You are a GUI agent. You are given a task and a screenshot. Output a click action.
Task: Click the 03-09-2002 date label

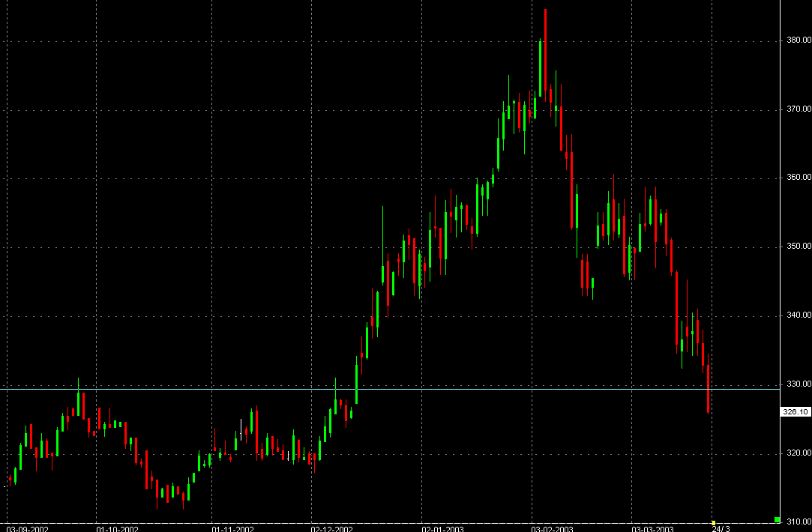28,529
